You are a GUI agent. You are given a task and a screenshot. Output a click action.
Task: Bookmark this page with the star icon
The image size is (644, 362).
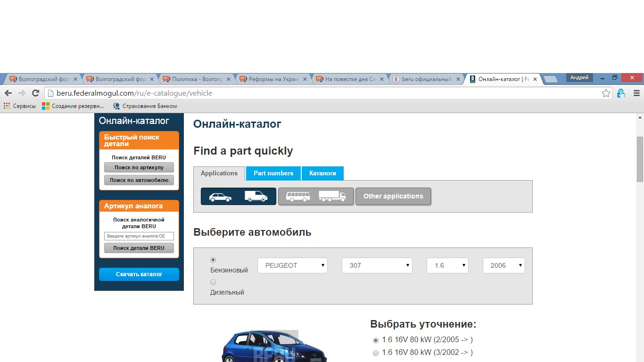tap(606, 93)
